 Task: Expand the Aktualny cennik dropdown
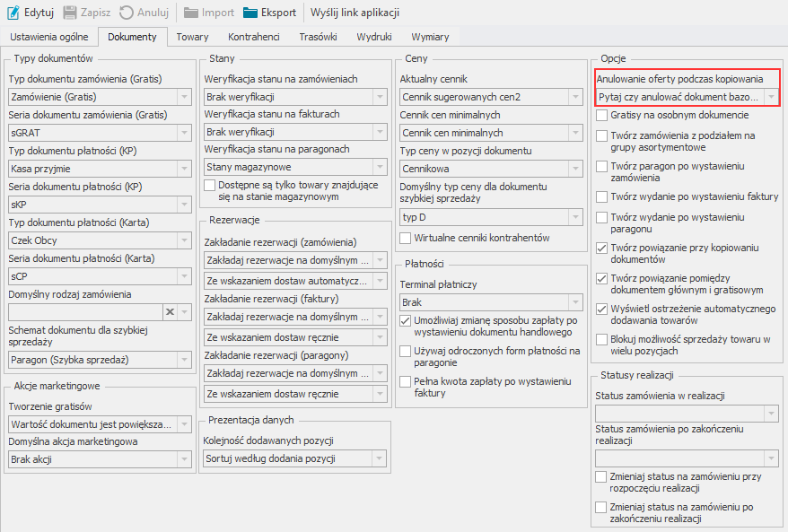pos(575,96)
